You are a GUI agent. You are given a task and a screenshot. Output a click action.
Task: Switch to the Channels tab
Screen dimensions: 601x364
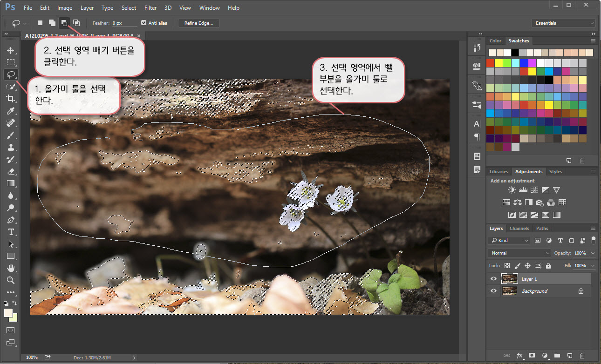519,229
